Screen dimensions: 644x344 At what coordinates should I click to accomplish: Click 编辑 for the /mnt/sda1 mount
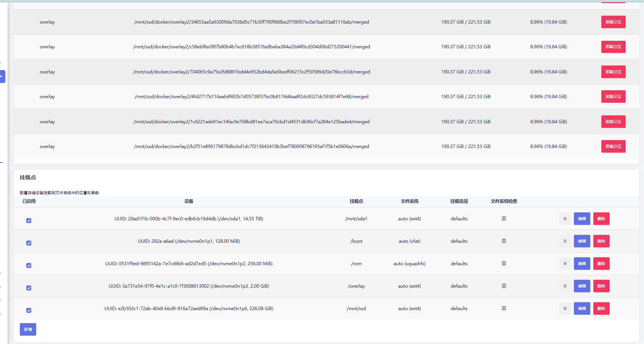pyautogui.click(x=582, y=219)
